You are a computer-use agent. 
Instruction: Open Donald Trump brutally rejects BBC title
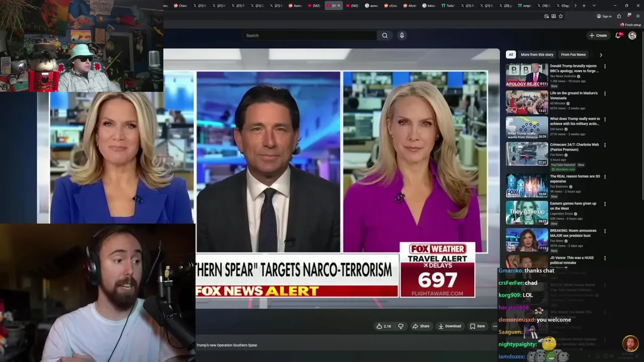[574, 68]
